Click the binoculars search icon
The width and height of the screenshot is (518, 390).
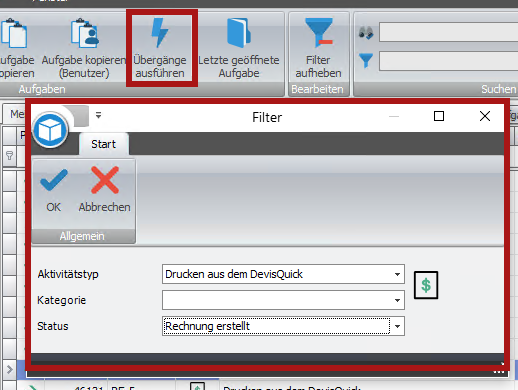click(366, 33)
